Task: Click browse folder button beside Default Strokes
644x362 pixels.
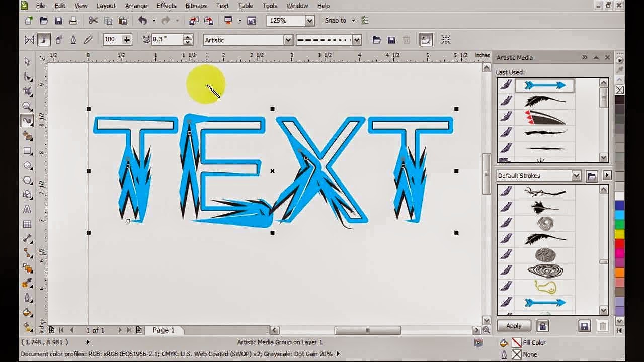Action: (592, 175)
